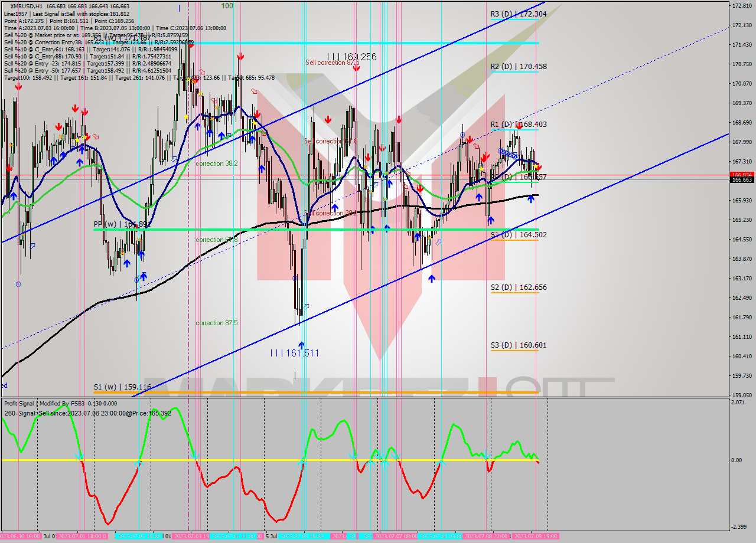Click the circled entry marker icon on left edge

(x=19, y=283)
